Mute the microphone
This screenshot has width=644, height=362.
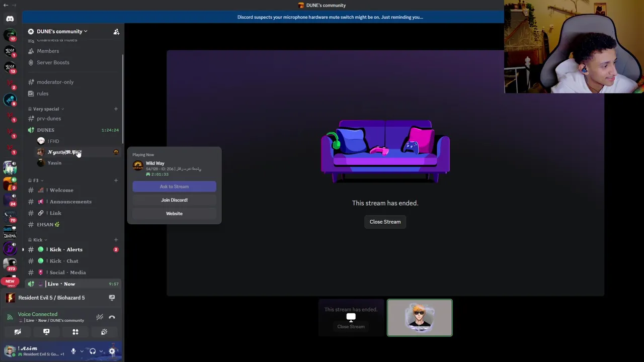pyautogui.click(x=73, y=351)
